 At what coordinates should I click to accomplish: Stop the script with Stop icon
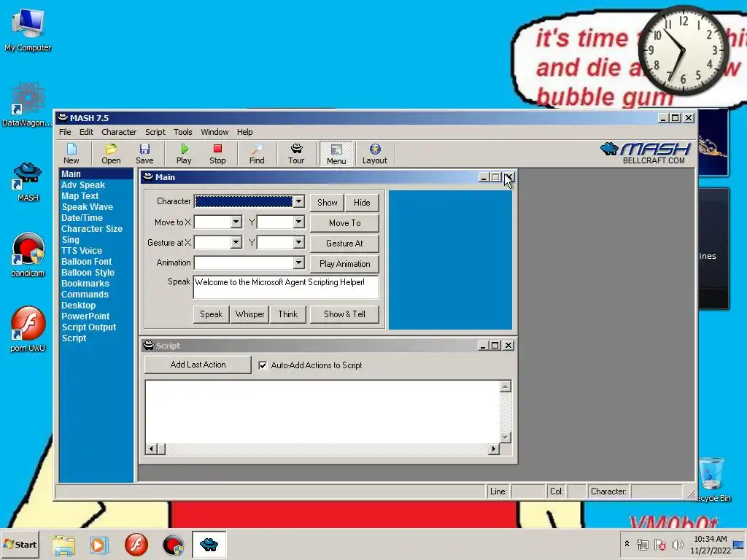[x=217, y=153]
